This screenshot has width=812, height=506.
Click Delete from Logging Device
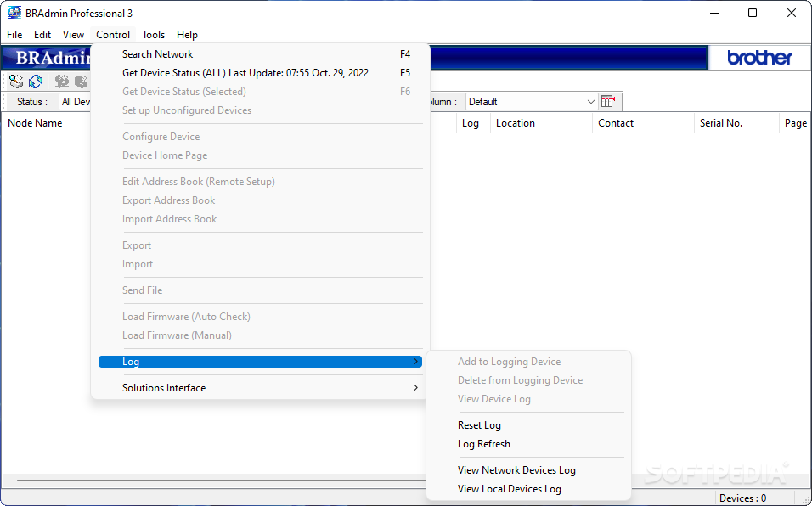click(528, 380)
